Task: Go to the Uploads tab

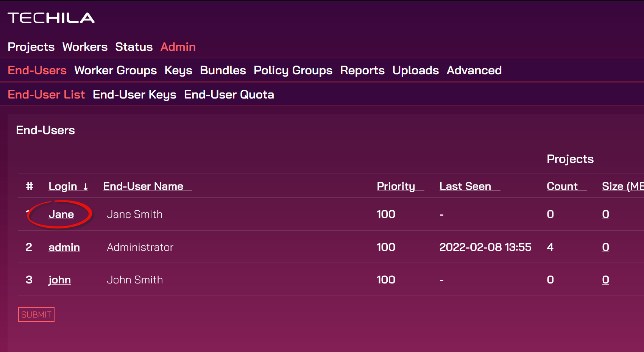Action: coord(415,70)
